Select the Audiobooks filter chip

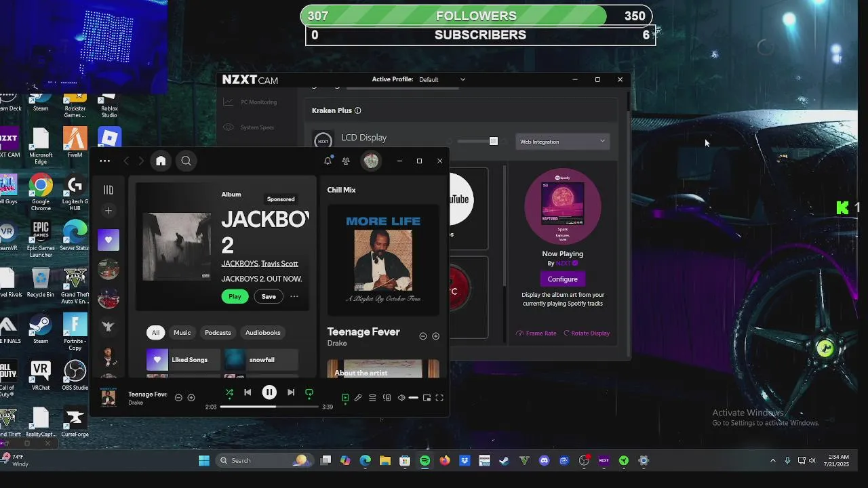(x=262, y=332)
